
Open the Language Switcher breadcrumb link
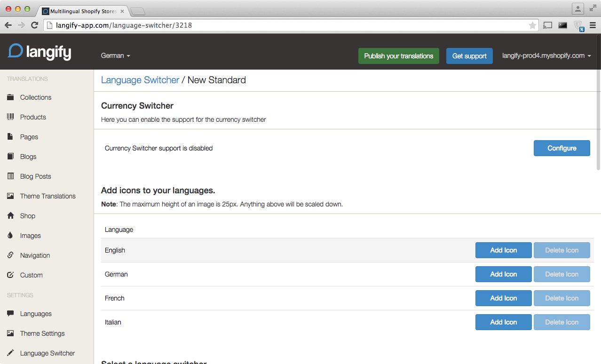pyautogui.click(x=140, y=80)
